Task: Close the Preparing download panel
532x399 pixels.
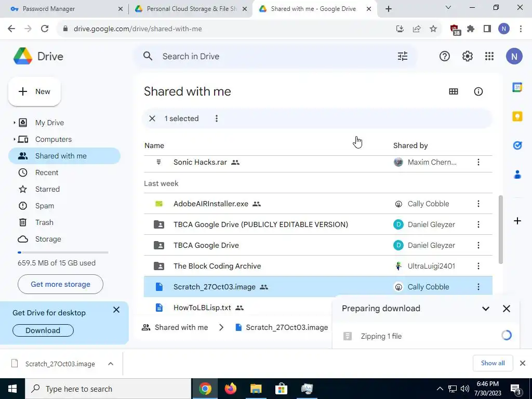Action: coord(506,309)
